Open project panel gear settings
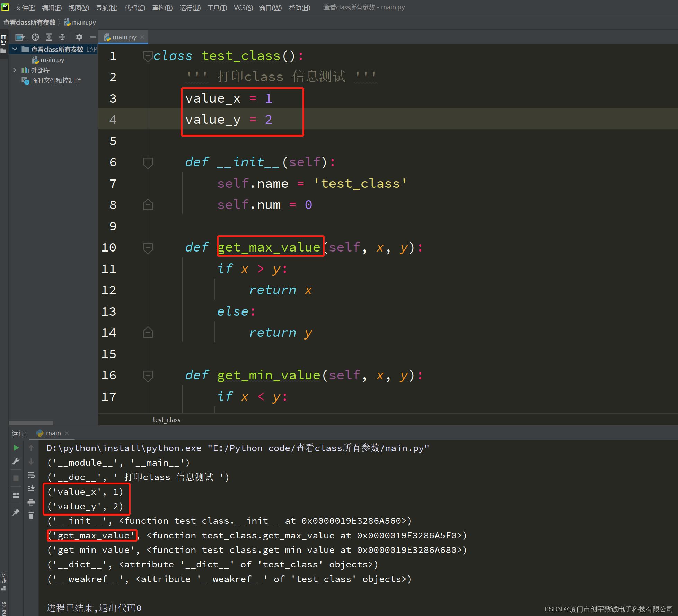This screenshot has height=616, width=678. click(x=79, y=37)
